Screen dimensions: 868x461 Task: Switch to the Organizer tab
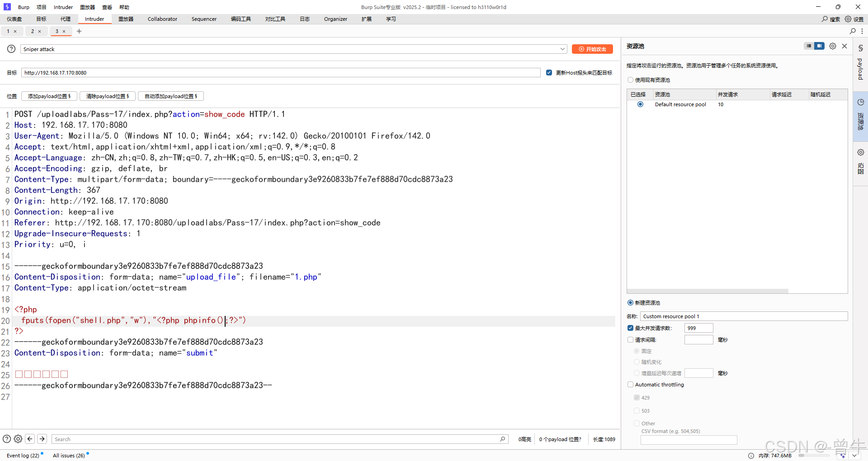point(335,19)
